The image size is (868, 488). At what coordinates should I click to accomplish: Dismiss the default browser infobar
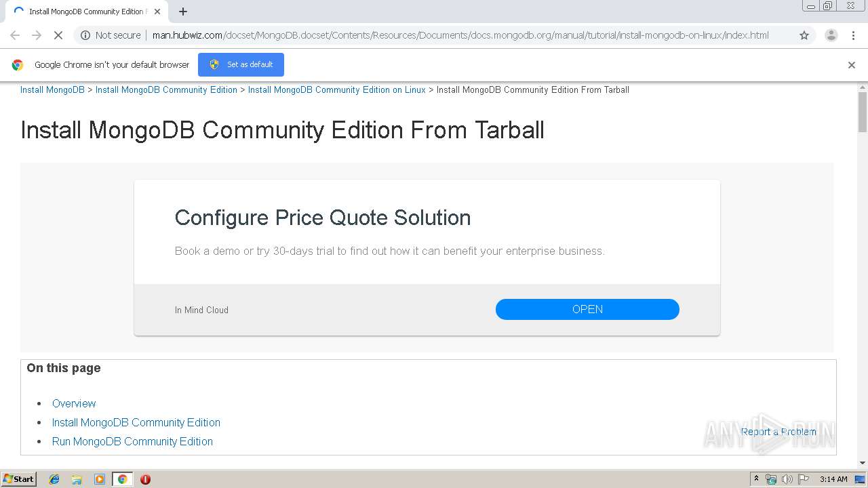852,65
